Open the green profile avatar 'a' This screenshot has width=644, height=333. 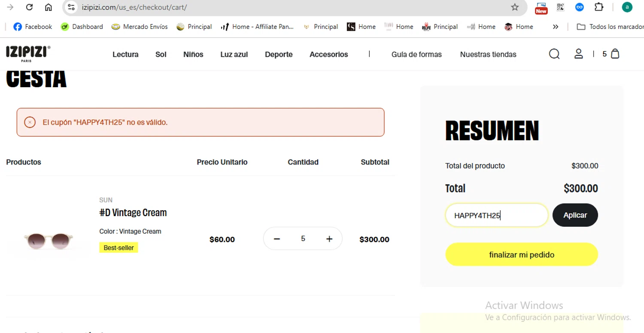[627, 7]
